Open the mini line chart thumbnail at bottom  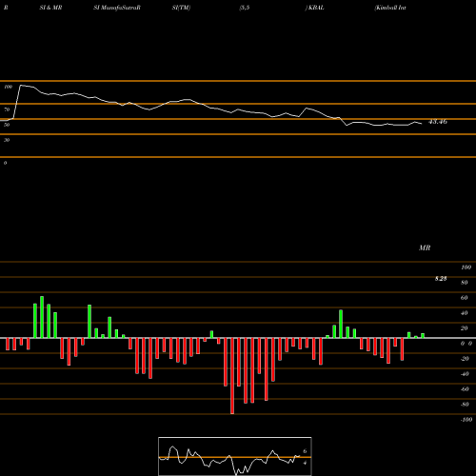tap(235, 456)
